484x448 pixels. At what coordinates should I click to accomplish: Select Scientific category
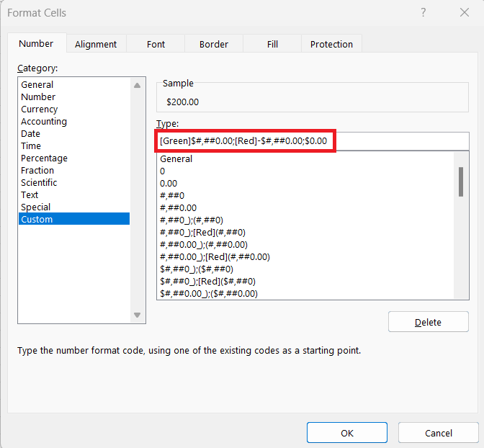(x=74, y=182)
